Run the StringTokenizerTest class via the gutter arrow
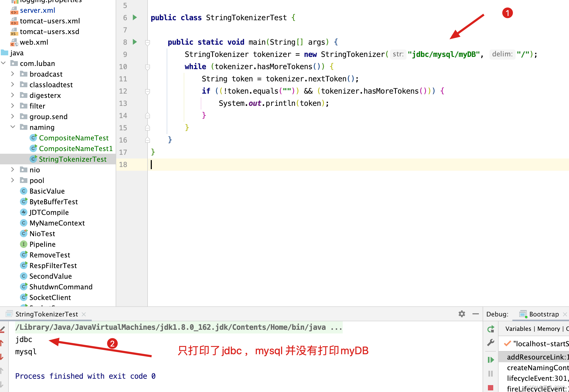Screen dimensions: 569x392 click(135, 18)
